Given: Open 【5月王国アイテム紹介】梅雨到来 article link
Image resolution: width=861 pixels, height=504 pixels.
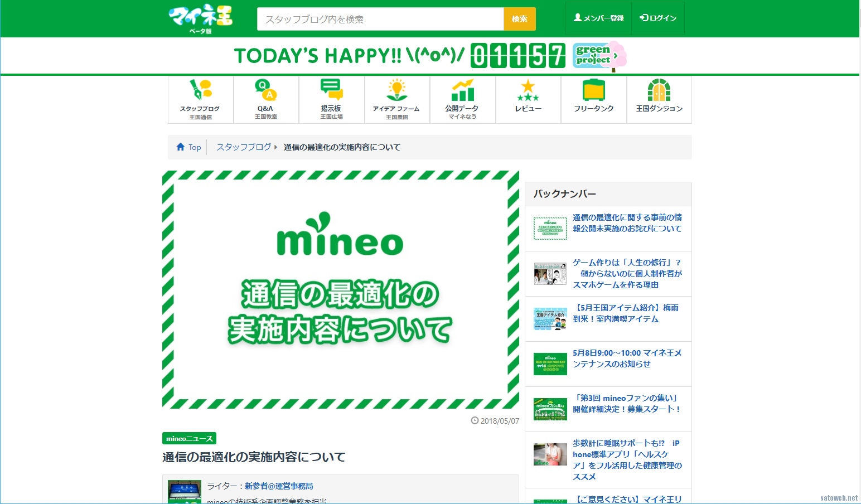Looking at the screenshot, I should pyautogui.click(x=626, y=313).
